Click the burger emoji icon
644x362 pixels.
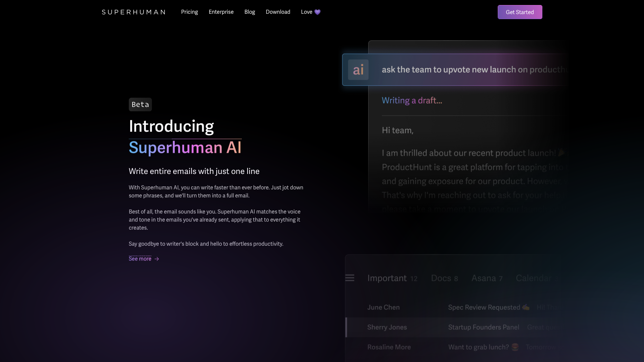coord(515,347)
